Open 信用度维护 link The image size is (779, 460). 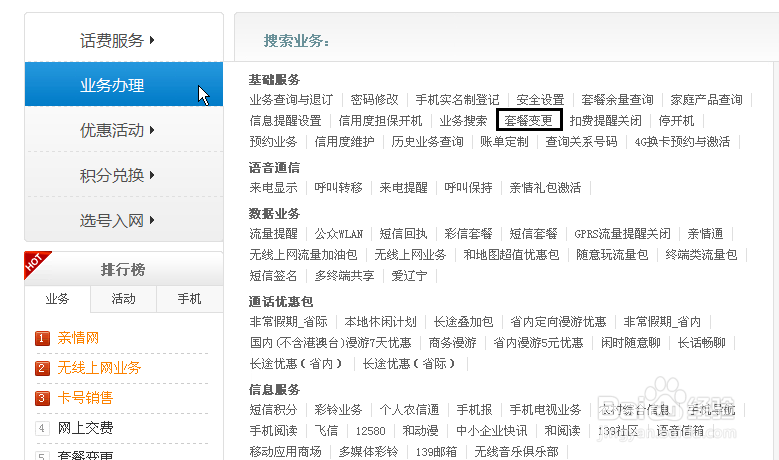click(x=344, y=142)
